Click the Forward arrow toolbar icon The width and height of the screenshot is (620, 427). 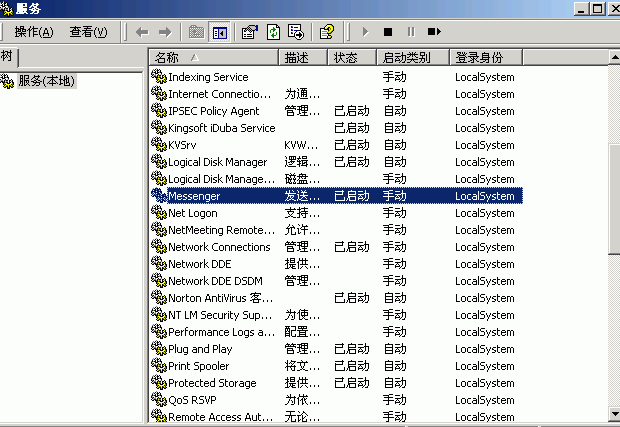(x=165, y=32)
